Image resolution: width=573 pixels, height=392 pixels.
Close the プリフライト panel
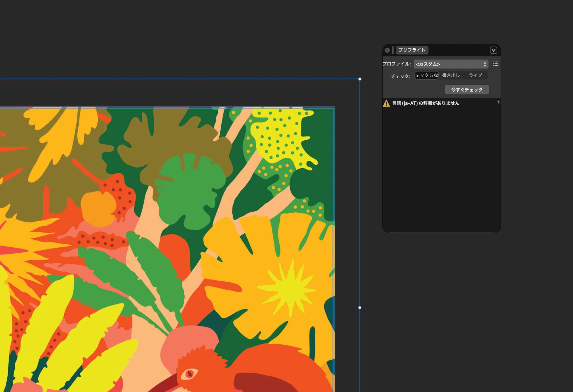387,50
